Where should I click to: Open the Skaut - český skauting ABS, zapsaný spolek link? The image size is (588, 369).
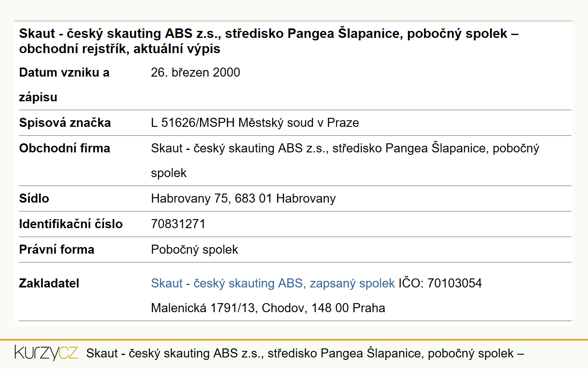273,283
